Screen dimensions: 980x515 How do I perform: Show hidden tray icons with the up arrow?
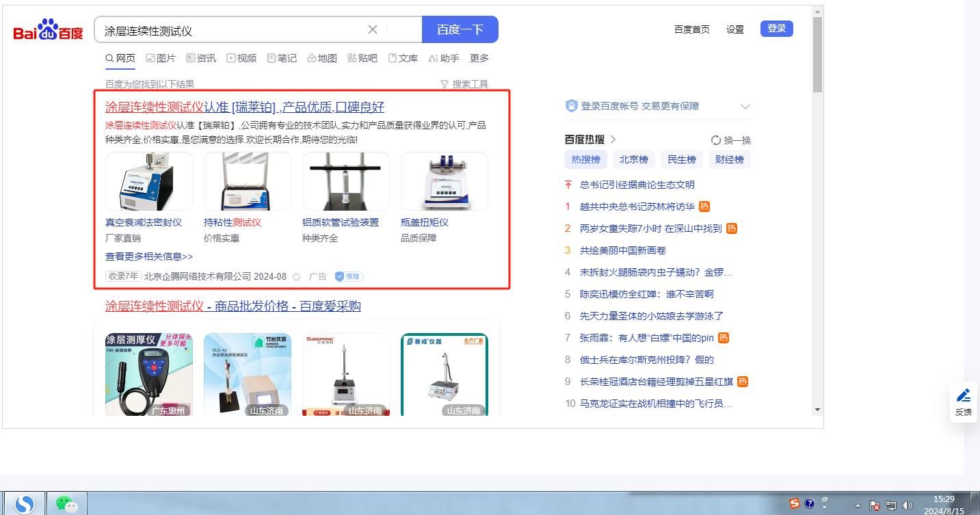(x=859, y=506)
